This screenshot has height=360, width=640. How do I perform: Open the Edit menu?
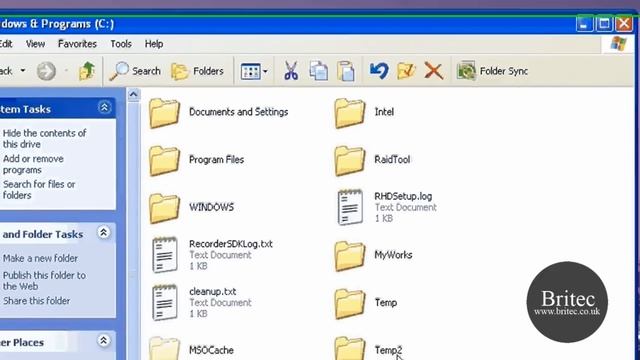coord(6,44)
